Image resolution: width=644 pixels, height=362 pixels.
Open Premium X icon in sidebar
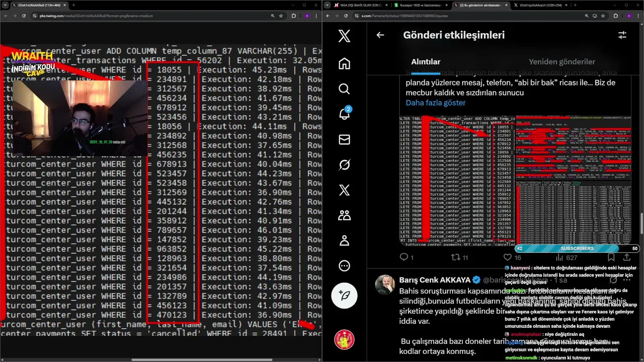[344, 190]
